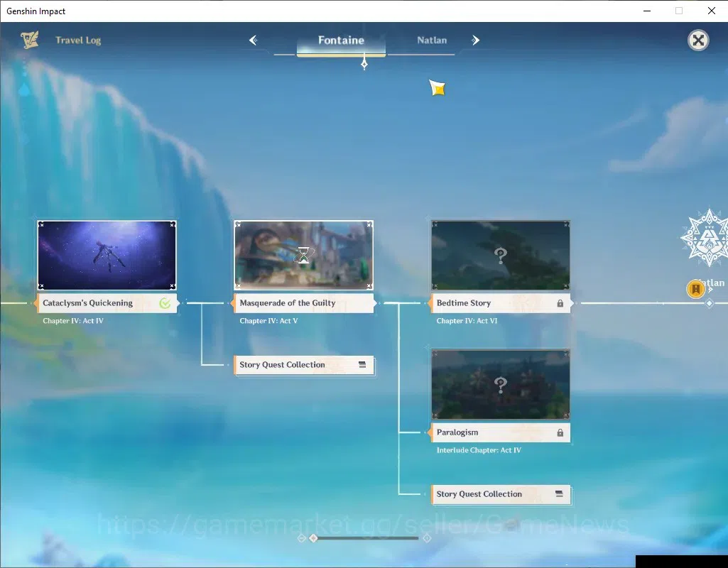Screen dimensions: 728x568
Task: Click hourglass icon on Masquerade thumbnail
Action: coord(303,255)
